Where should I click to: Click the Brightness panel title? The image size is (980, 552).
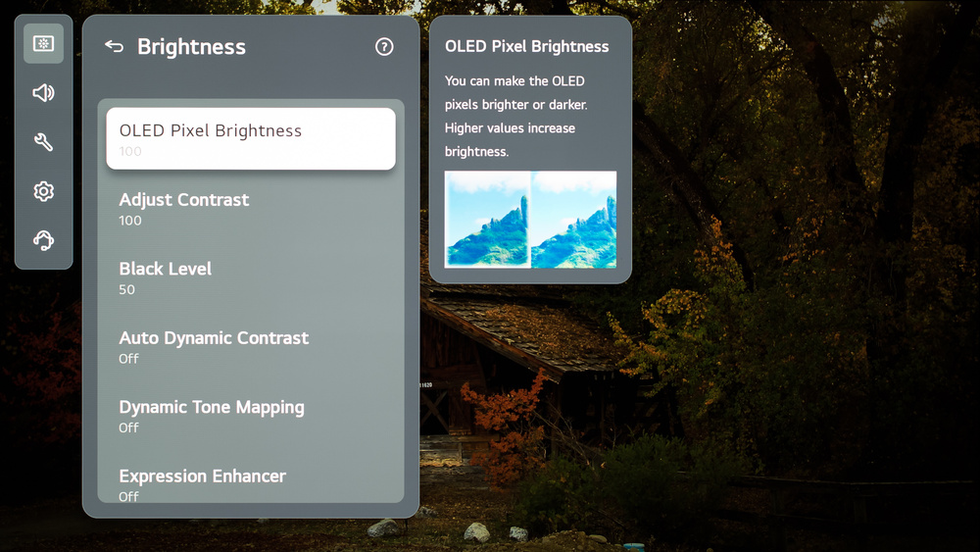[191, 47]
